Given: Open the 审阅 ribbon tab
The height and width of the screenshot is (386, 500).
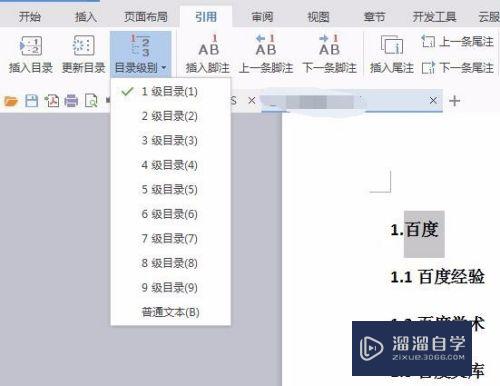Looking at the screenshot, I should [262, 16].
